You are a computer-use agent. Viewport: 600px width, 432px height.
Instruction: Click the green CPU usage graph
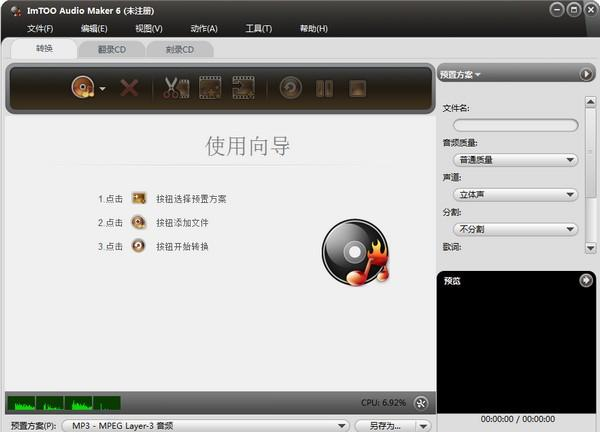64,403
